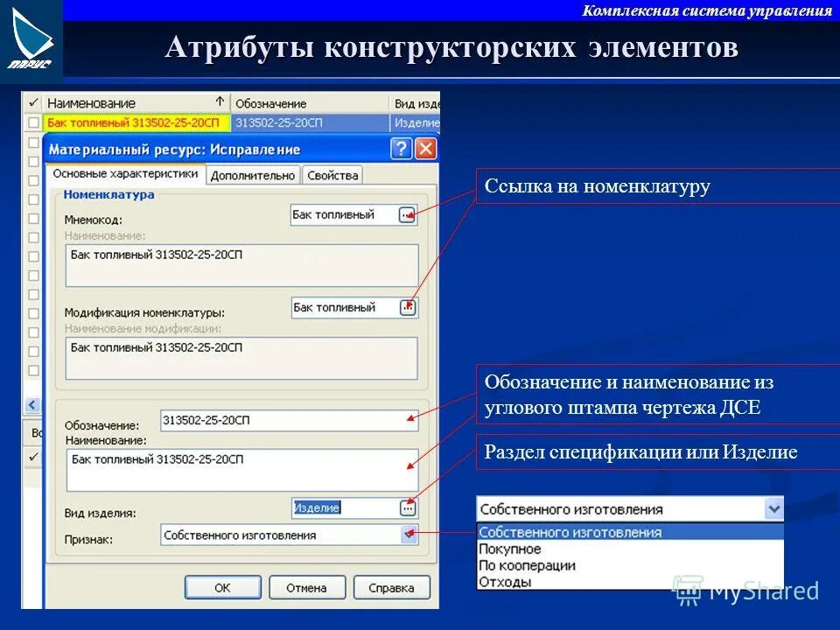Click the Наименование модификации read-only text box
This screenshot has height=630, width=840.
coord(241,359)
